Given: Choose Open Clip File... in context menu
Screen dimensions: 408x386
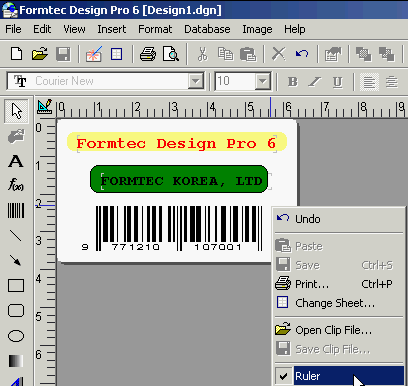Looking at the screenshot, I should pyautogui.click(x=339, y=330).
